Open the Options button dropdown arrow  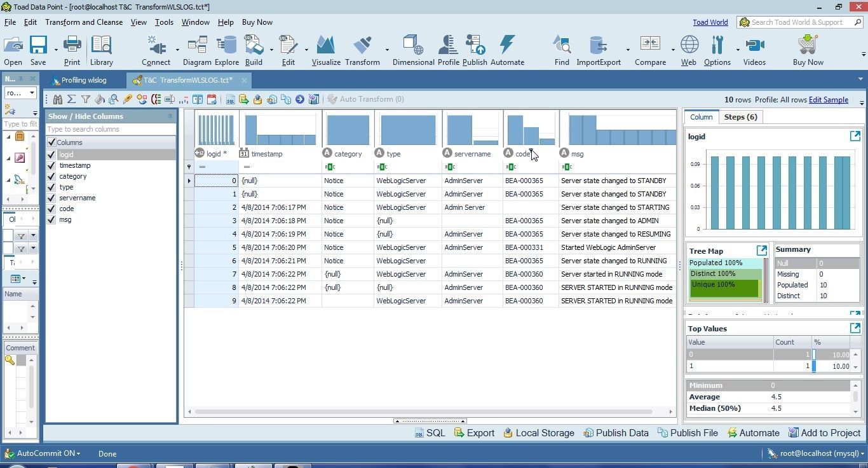738,50
